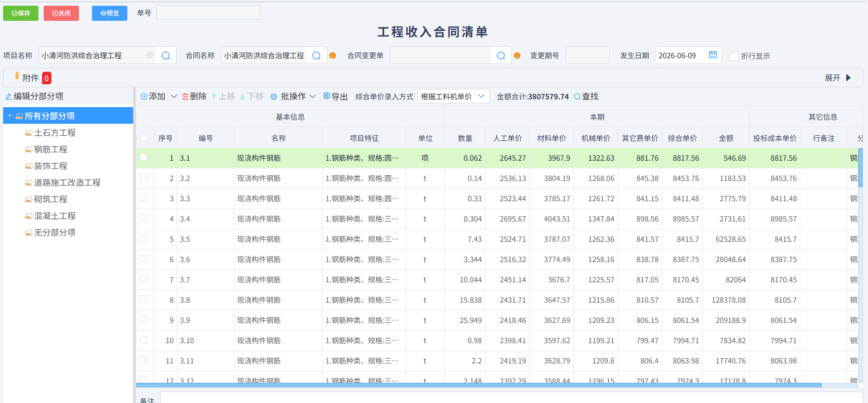868x403 pixels.
Task: Click the 变更期号 input field
Action: (x=587, y=55)
